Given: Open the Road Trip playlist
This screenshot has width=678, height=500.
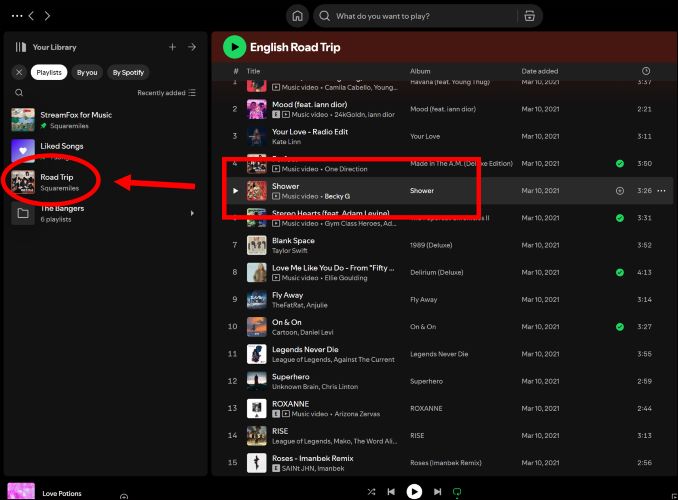Looking at the screenshot, I should [x=104, y=182].
